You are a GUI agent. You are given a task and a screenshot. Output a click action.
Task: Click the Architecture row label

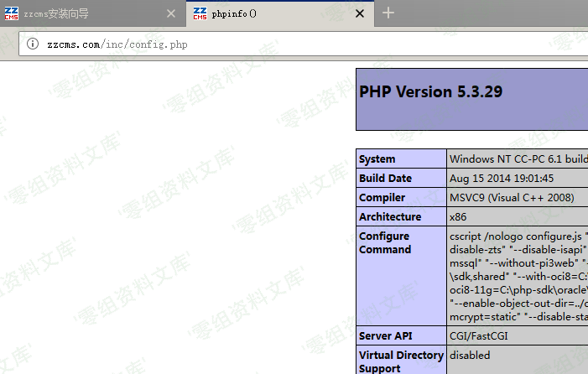tap(389, 217)
